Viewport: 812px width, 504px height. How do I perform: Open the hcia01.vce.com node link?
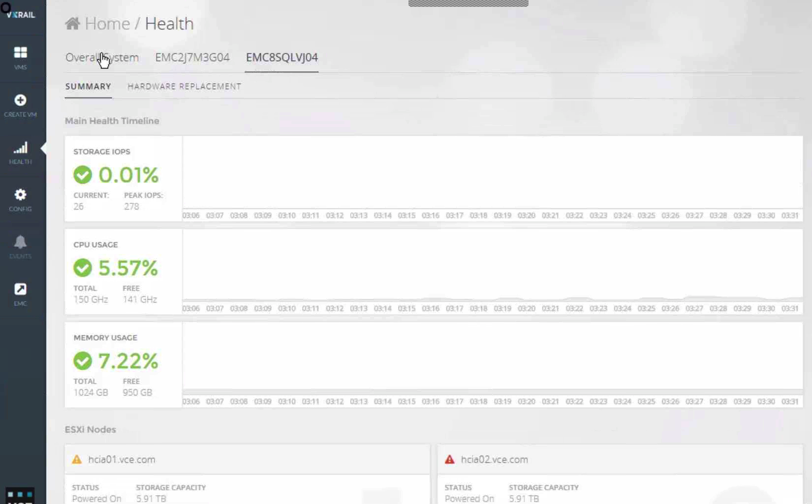pos(122,460)
